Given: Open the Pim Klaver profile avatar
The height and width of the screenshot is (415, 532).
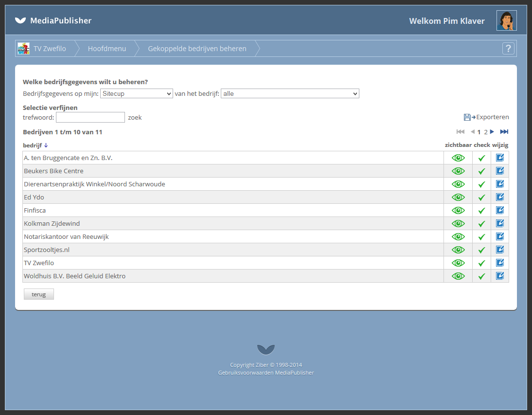Looking at the screenshot, I should coord(507,20).
